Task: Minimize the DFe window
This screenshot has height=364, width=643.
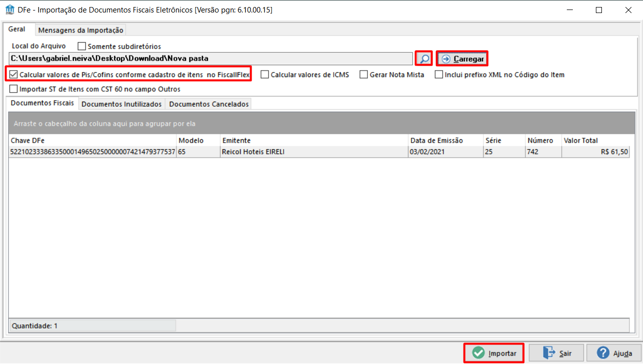Action: (x=570, y=10)
